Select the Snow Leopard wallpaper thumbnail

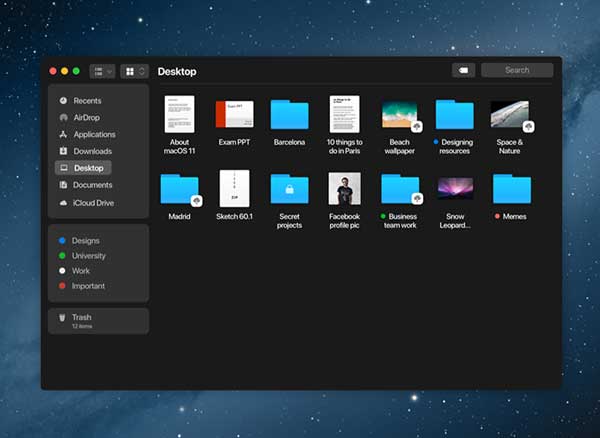tap(455, 188)
